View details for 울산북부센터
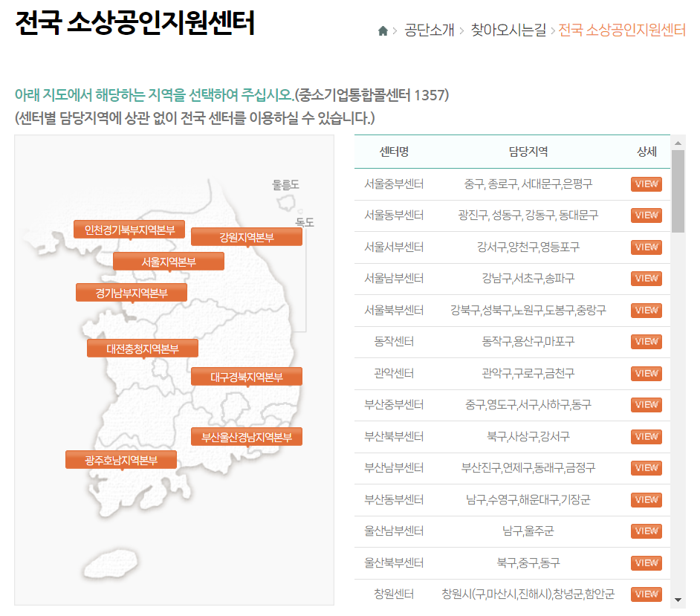 [x=646, y=563]
